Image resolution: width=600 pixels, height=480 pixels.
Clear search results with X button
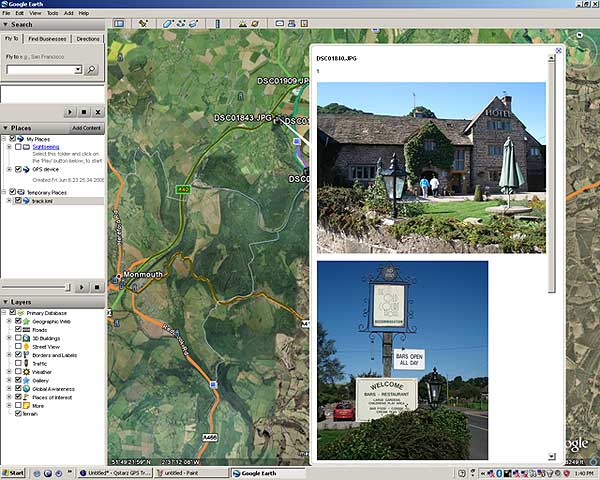coord(98,112)
